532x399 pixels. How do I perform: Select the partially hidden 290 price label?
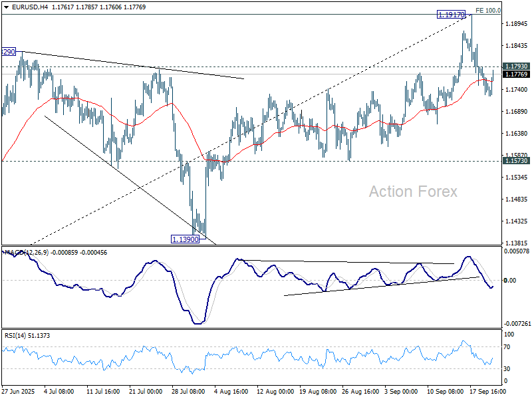pos(8,52)
